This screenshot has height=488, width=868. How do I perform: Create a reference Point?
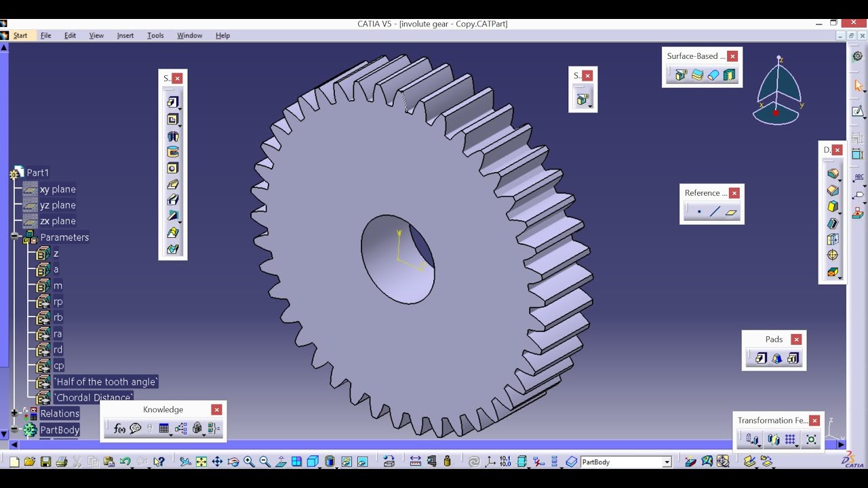tap(699, 211)
